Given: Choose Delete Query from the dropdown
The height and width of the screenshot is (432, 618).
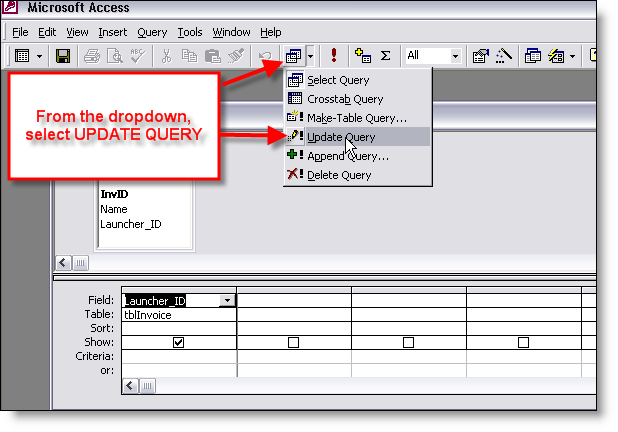Looking at the screenshot, I should tap(358, 175).
